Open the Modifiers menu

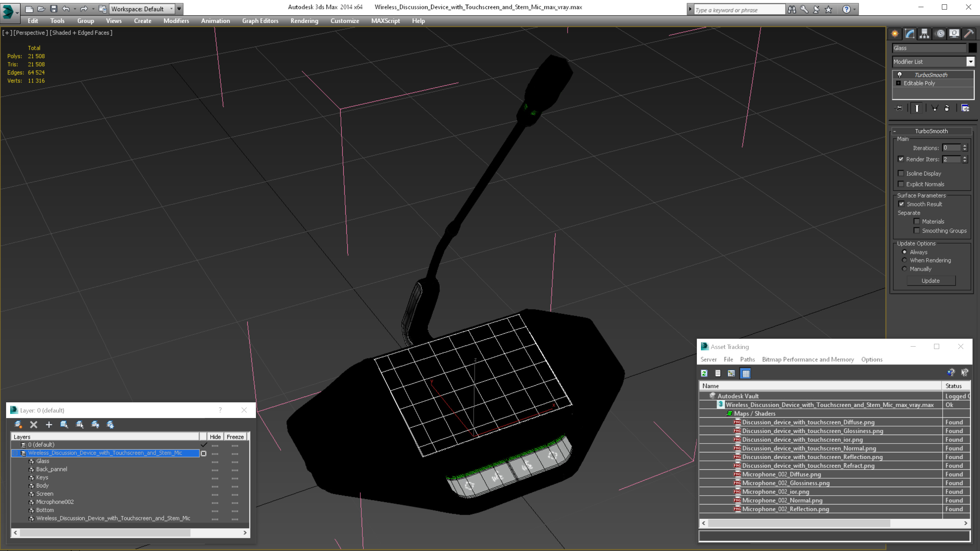pyautogui.click(x=176, y=21)
